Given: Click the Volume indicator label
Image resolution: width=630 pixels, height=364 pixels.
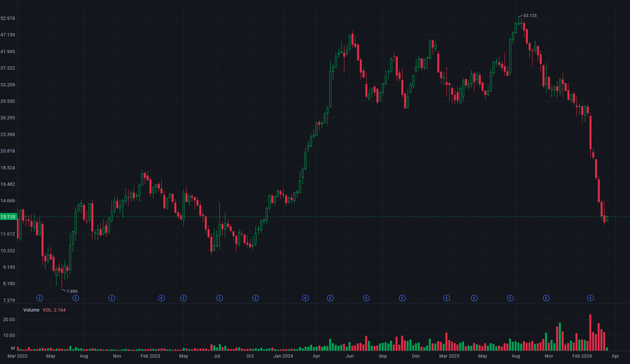Looking at the screenshot, I should click(31, 310).
